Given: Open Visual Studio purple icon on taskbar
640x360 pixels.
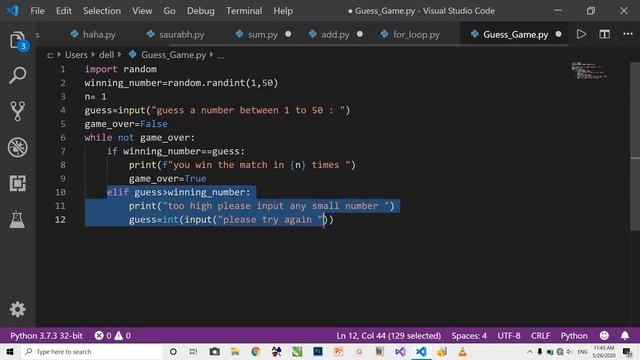Looking at the screenshot, I should pos(400,351).
